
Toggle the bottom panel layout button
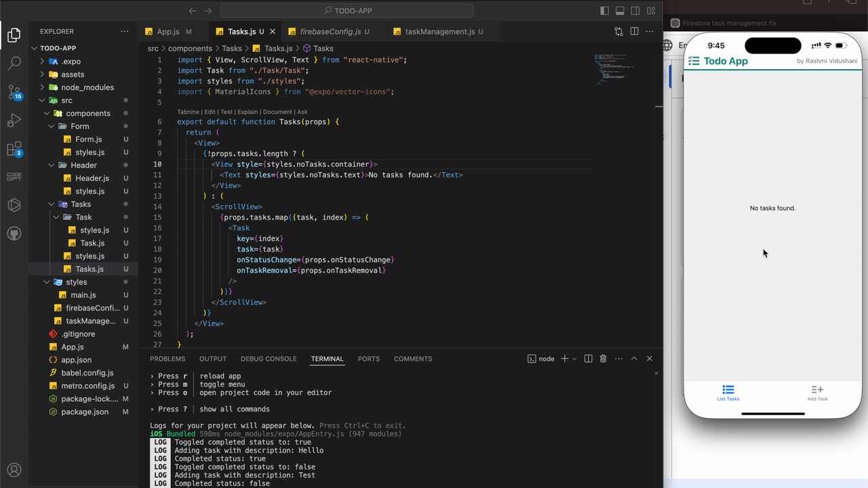(620, 11)
